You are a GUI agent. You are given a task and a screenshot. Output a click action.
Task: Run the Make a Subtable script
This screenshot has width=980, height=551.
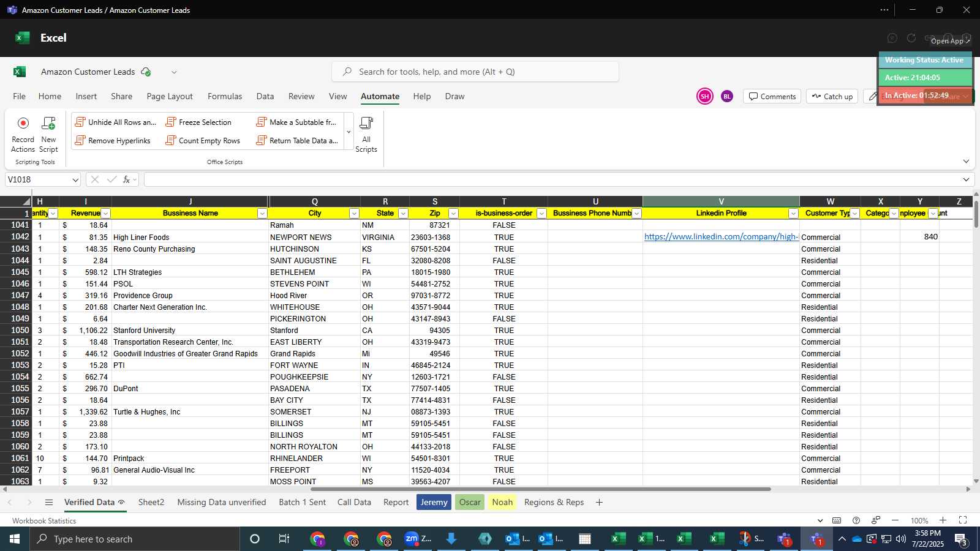[296, 122]
